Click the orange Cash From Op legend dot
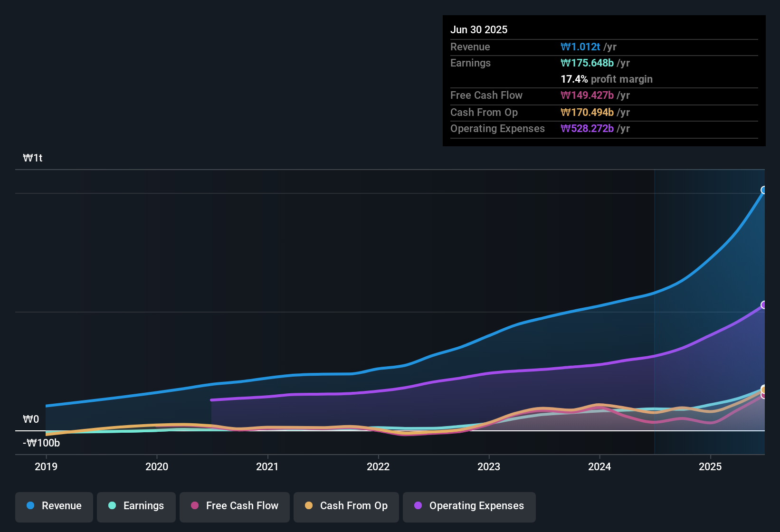 [x=309, y=505]
